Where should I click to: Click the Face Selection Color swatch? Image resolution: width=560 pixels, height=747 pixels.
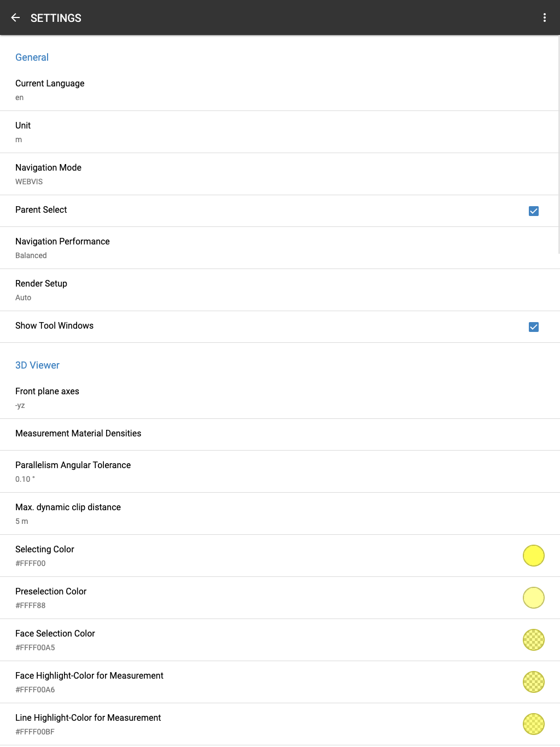pos(533,640)
